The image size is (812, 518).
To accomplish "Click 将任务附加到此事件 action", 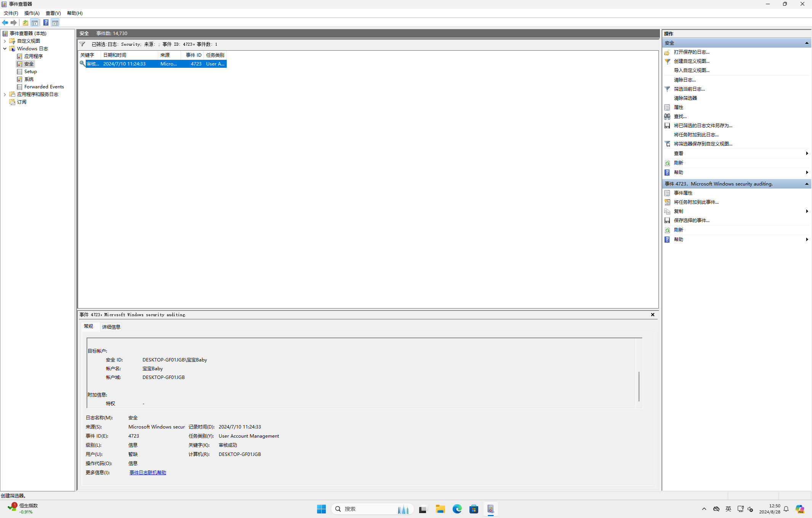I will [x=696, y=202].
